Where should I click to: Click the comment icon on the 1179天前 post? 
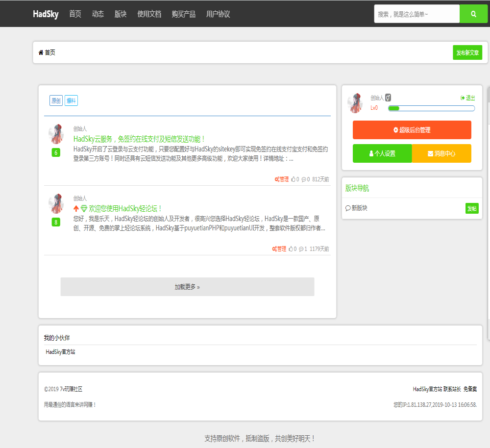[x=301, y=249]
